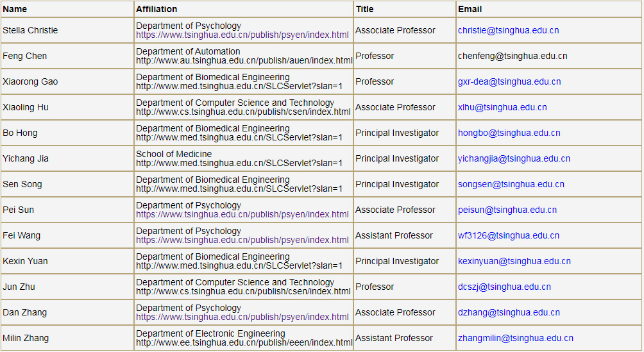Open the yichangjia@tsinghua.edu.cn mail link
This screenshot has width=644, height=352.
(x=514, y=159)
